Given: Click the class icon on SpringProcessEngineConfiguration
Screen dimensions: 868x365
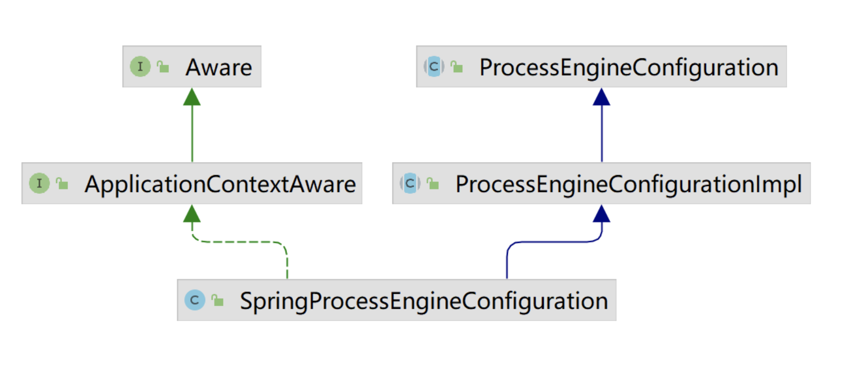Looking at the screenshot, I should 195,300.
